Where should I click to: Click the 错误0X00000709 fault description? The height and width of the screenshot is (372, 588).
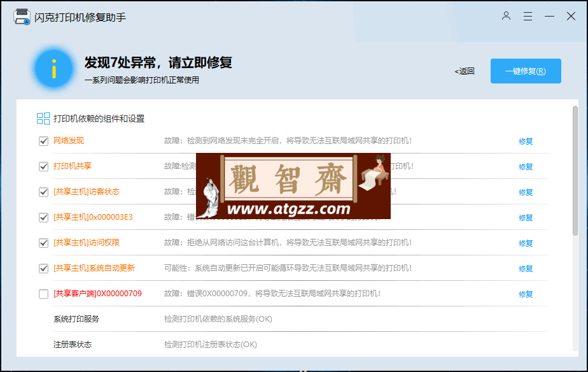click(x=272, y=294)
